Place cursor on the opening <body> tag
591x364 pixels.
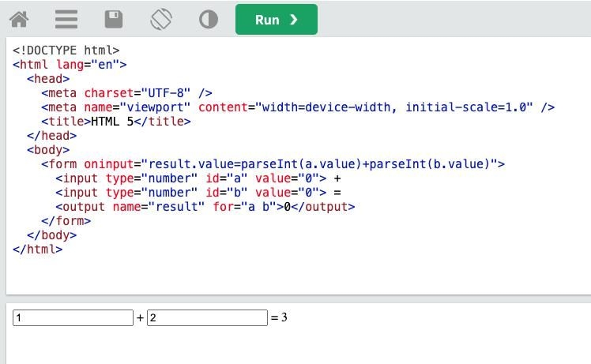point(48,150)
